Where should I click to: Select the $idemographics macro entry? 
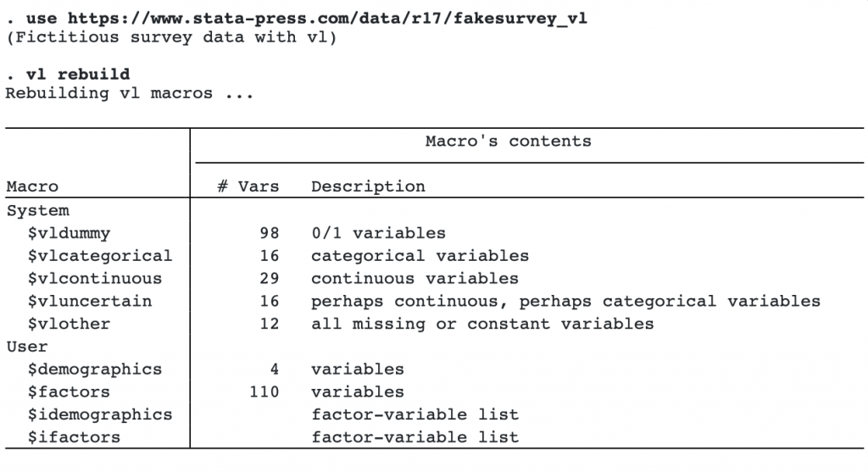click(100, 414)
